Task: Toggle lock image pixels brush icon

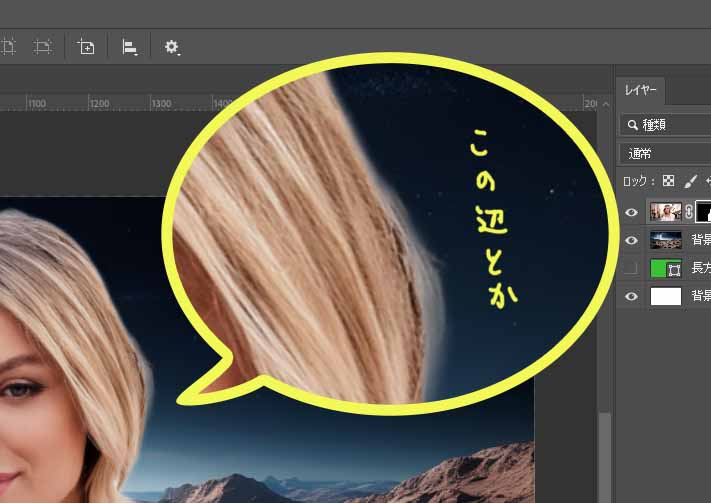Action: pos(690,181)
